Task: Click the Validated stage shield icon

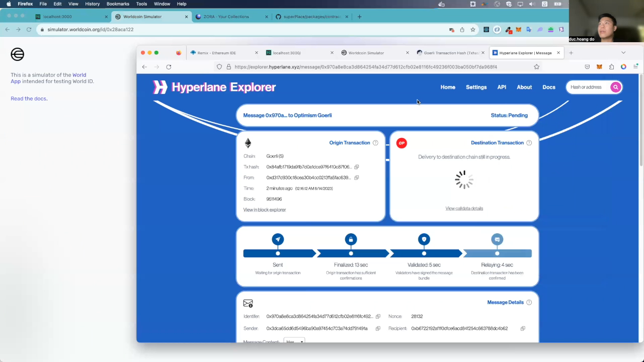Action: 424,239
